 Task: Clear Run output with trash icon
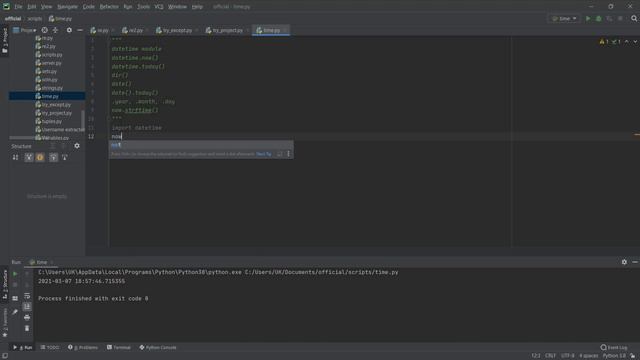(x=27, y=328)
